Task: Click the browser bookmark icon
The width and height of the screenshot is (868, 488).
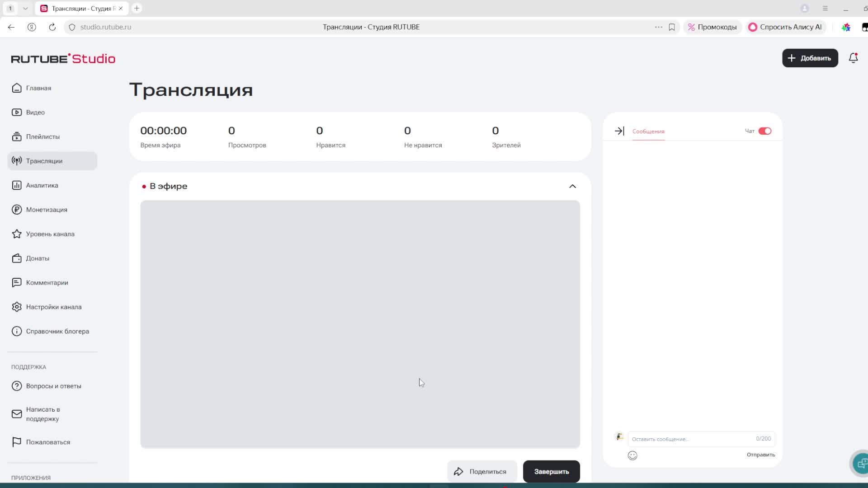Action: coord(672,27)
